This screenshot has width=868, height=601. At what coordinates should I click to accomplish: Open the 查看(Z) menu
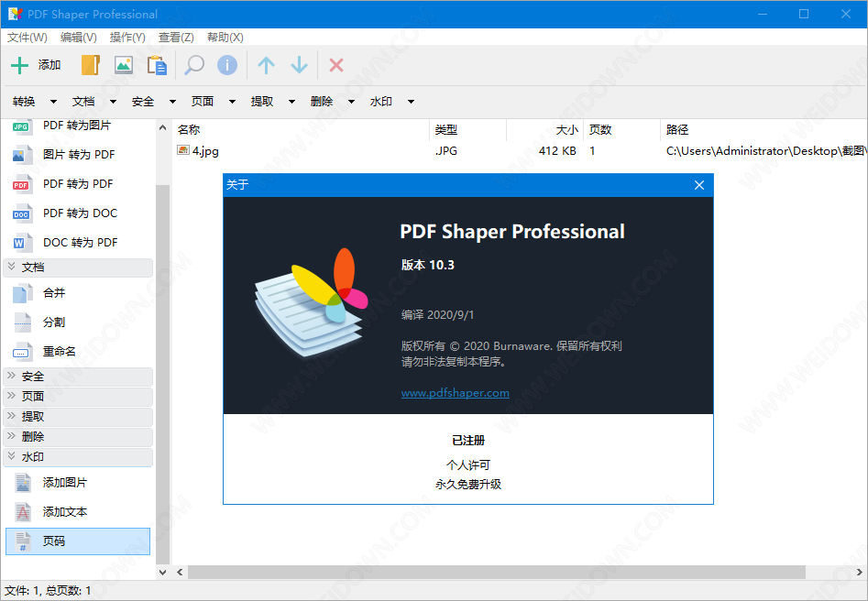click(176, 37)
